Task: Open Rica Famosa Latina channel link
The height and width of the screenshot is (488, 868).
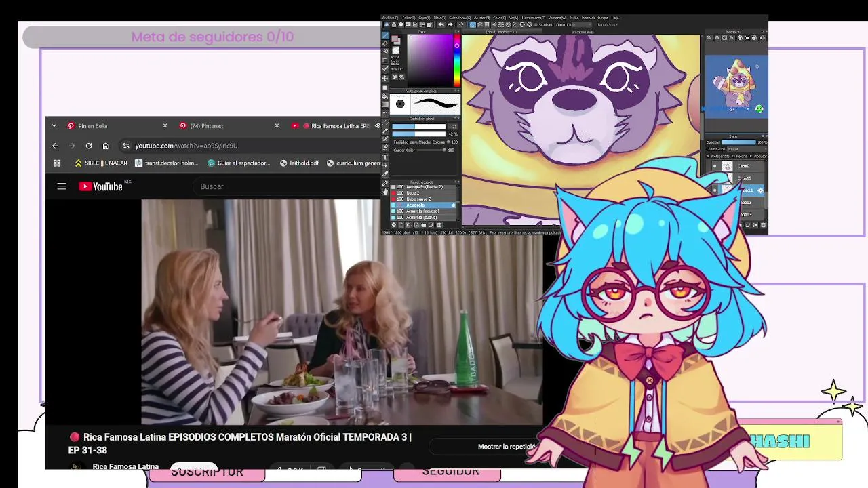Action: click(125, 466)
